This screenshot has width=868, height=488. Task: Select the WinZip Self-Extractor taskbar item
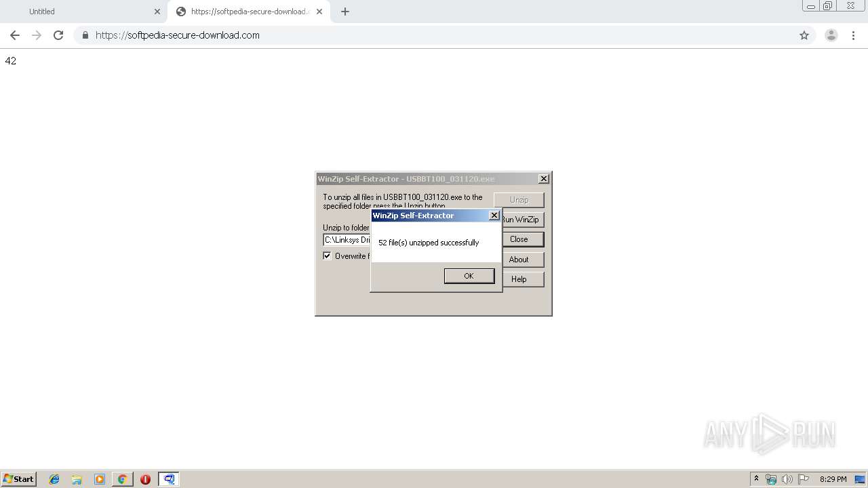168,479
